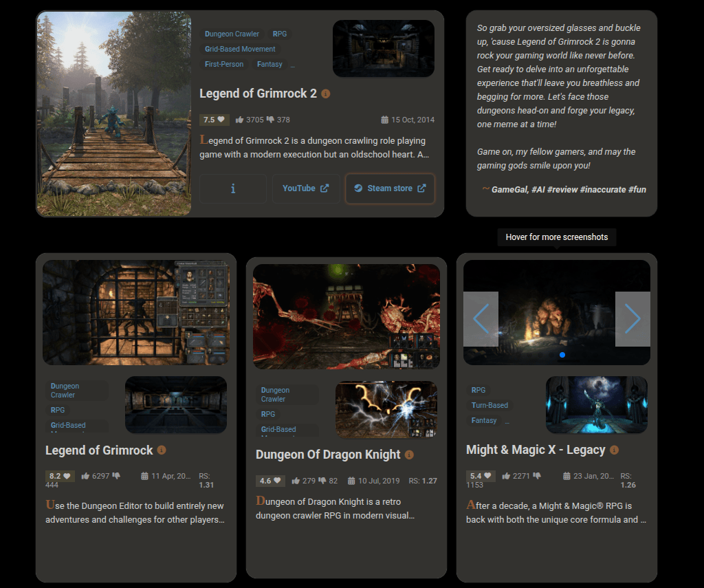Screen dimensions: 704x588
Task: Select the Grid-Based Movement tag on Grimrock 2
Action: tap(240, 49)
